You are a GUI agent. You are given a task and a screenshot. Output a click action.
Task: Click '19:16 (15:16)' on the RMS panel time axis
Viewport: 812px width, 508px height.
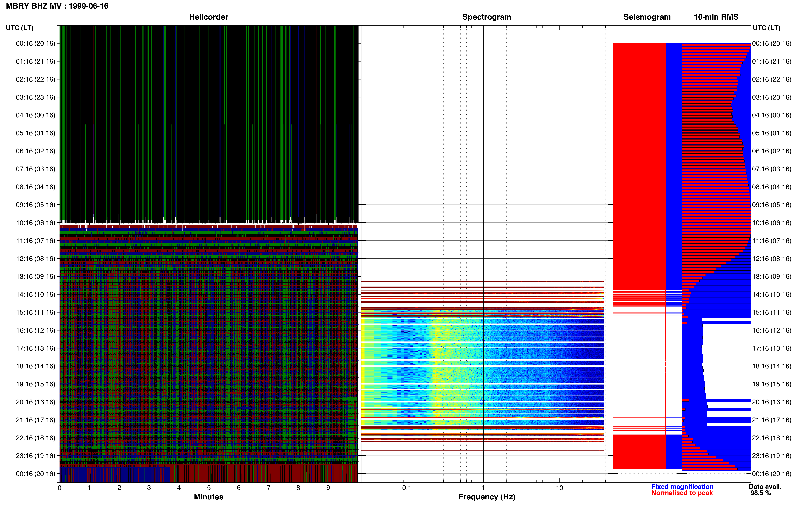pyautogui.click(x=772, y=384)
